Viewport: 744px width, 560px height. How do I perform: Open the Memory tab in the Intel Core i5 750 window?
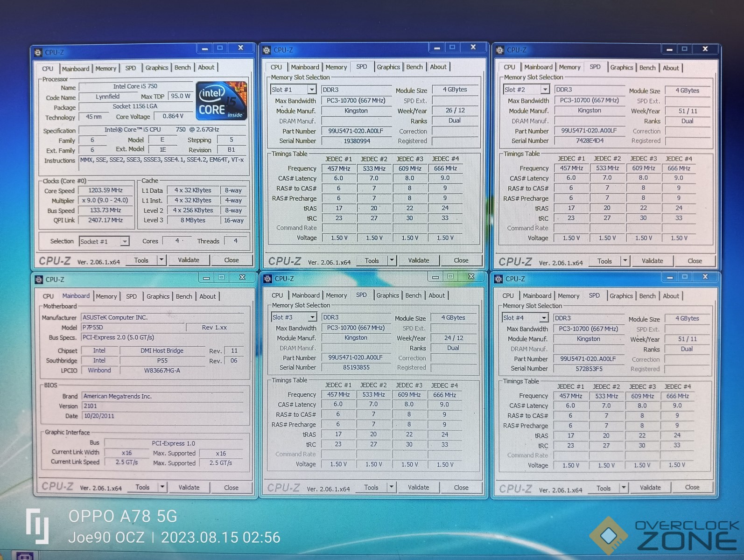point(106,69)
